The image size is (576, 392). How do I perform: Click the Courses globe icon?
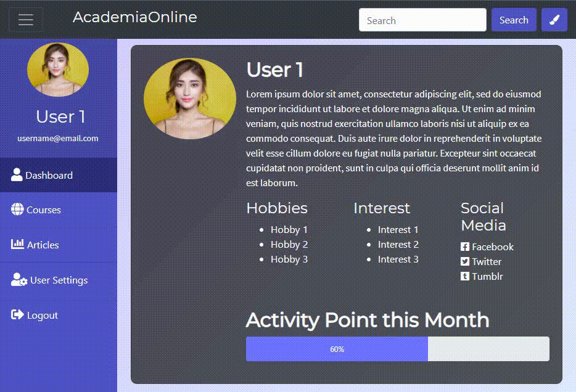pyautogui.click(x=17, y=209)
